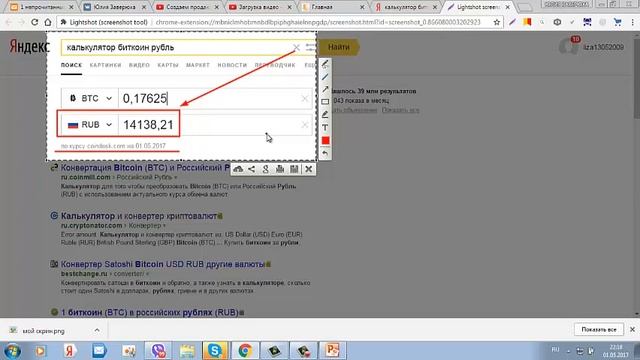Image resolution: width=640 pixels, height=360 pixels.
Task: Click Lightshot feather extension icon
Action: pyautogui.click(x=512, y=22)
